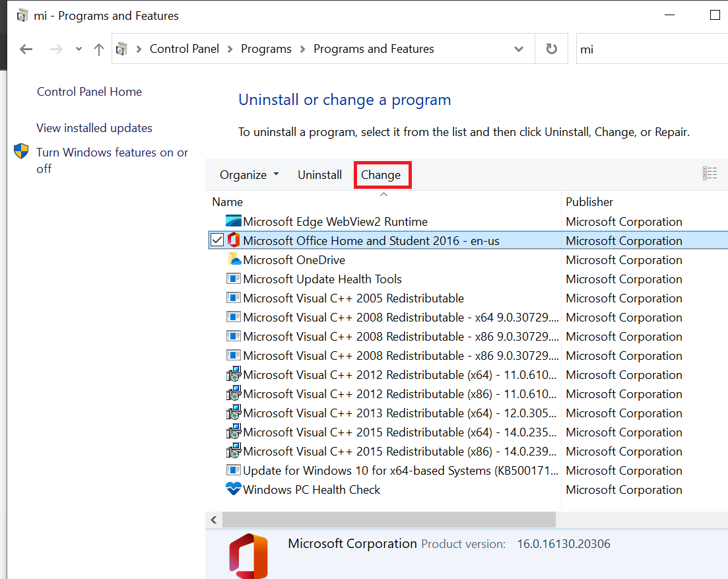Click the Visual C++ 2005 Redistributable icon
Screen dimensions: 728x579
tap(234, 298)
